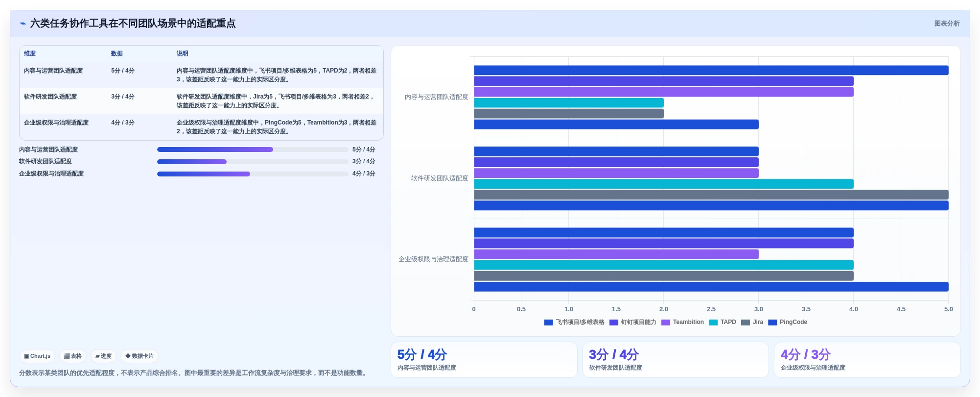The width and height of the screenshot is (980, 397).
Task: Click the 0.5 tick label on the x-axis
Action: coord(521,309)
